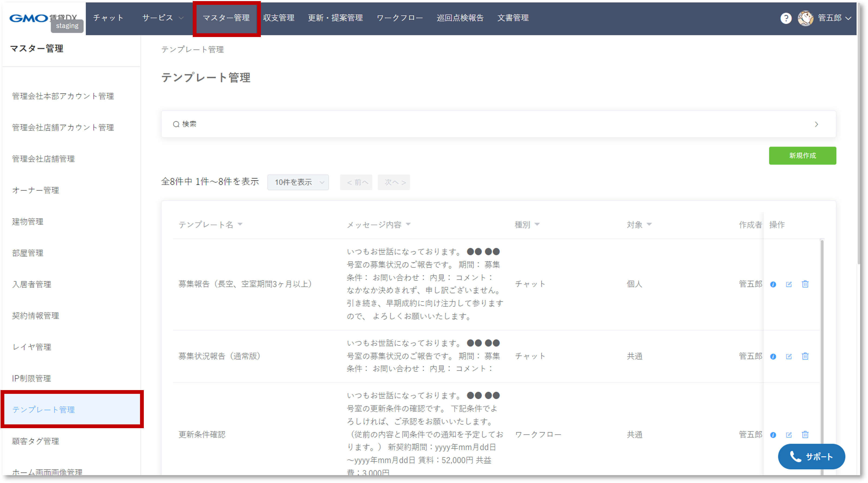
Task: Open the 10件を表示 page size dropdown
Action: pyautogui.click(x=298, y=182)
